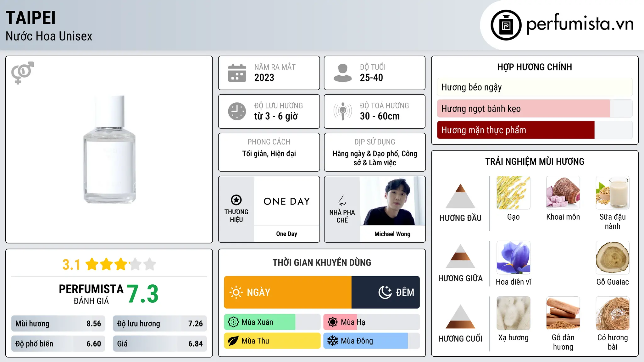Click the unisex gender symbol icon
The image size is (644, 362).
tap(22, 73)
